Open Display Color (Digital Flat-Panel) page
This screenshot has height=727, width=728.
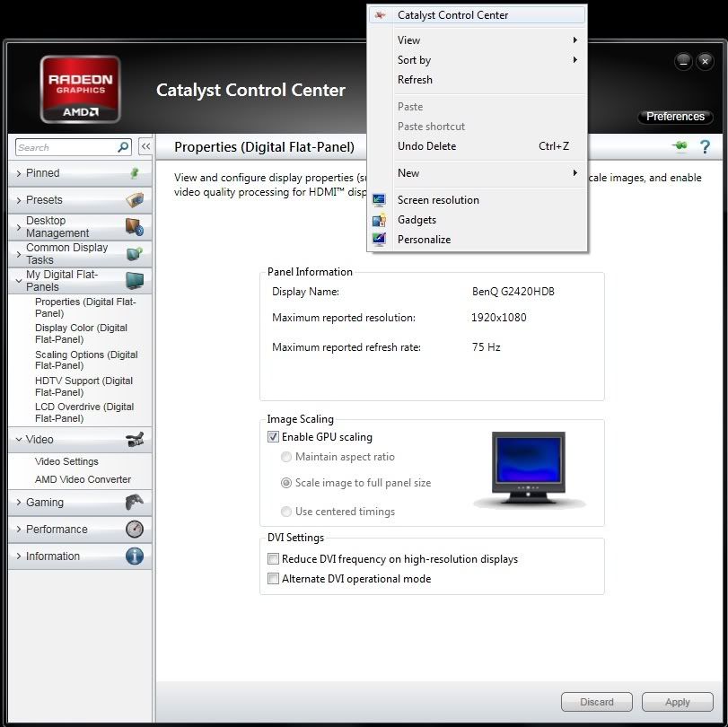tap(82, 333)
